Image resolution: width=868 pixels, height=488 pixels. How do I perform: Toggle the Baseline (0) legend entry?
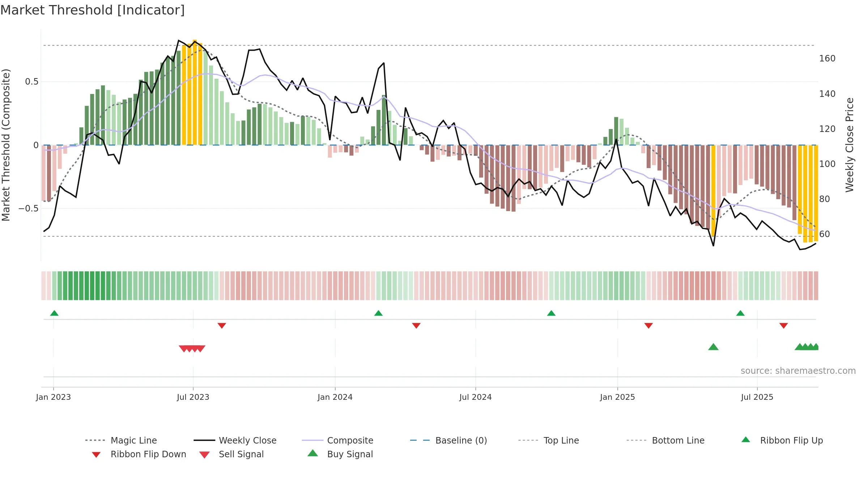(448, 440)
